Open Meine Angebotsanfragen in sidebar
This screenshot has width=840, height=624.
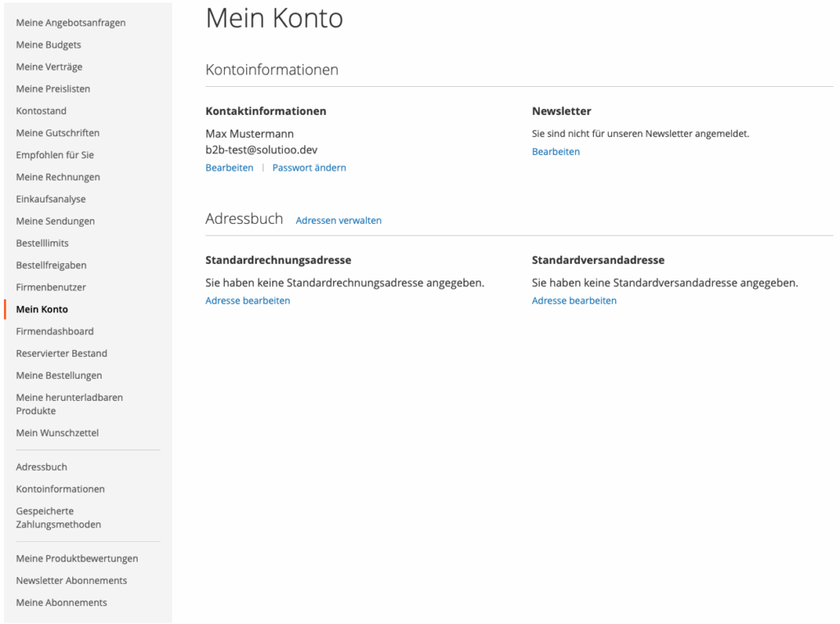pos(71,23)
